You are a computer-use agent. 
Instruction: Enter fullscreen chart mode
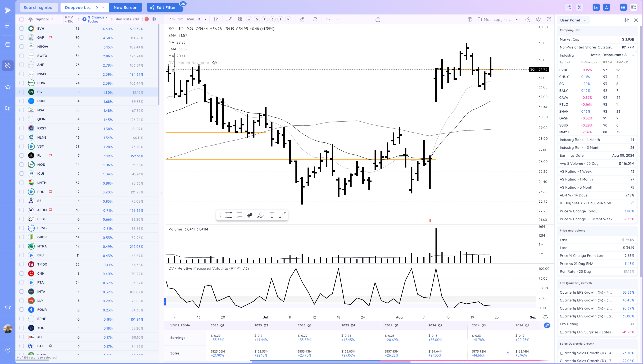point(549,19)
